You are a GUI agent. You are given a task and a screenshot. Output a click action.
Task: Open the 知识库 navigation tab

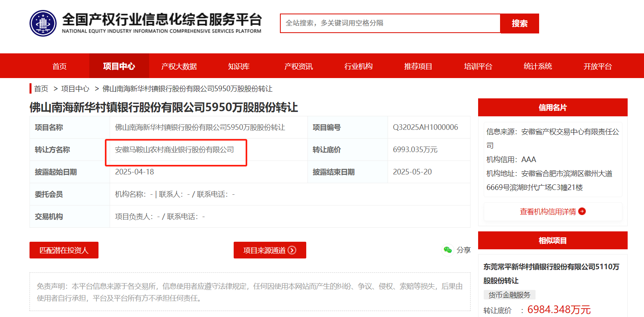(x=239, y=66)
